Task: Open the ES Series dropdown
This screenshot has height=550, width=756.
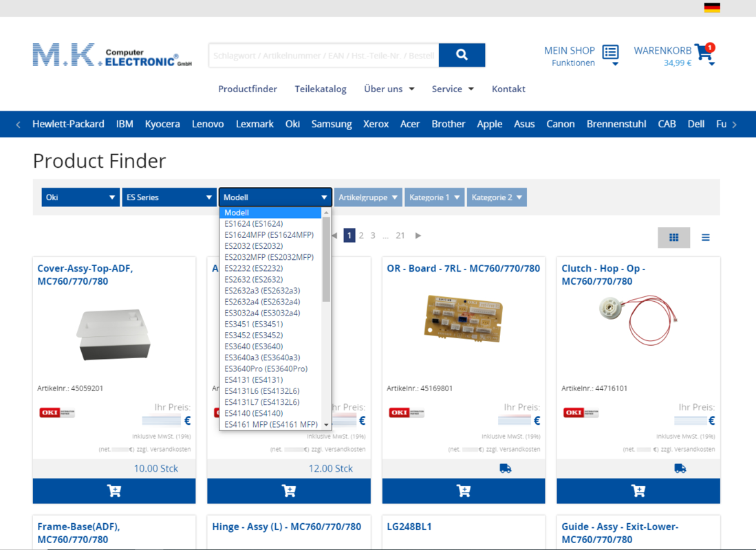Action: (x=169, y=197)
